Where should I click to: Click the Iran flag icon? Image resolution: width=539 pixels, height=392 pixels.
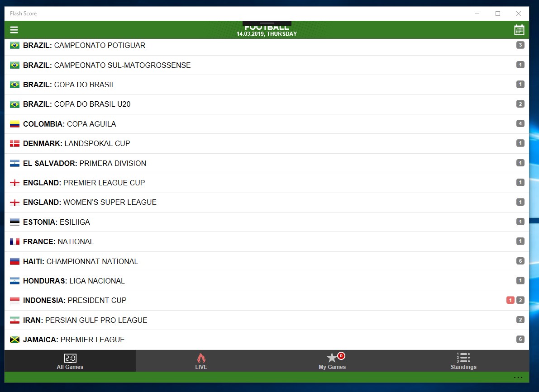click(14, 320)
